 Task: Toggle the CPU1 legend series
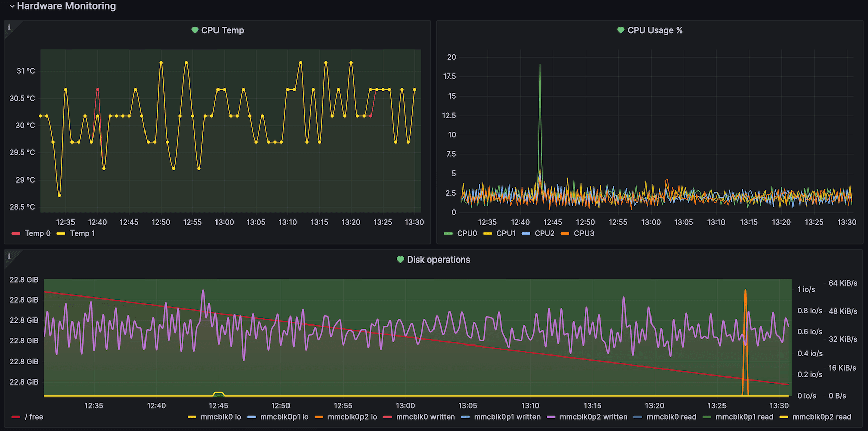(506, 233)
